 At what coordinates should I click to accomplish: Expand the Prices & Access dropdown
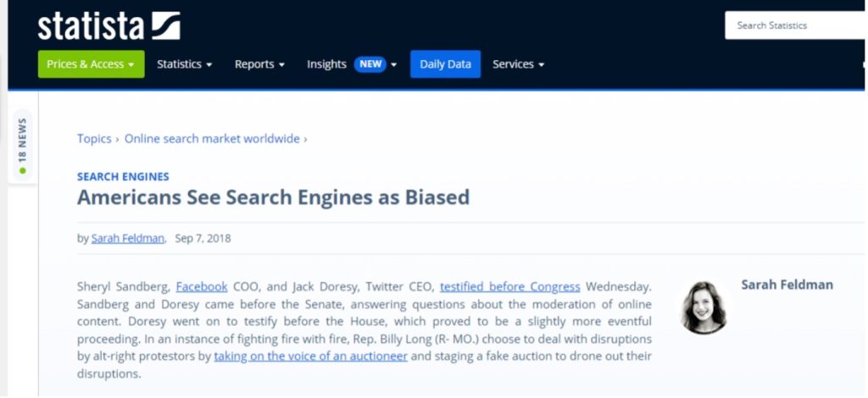tap(91, 64)
